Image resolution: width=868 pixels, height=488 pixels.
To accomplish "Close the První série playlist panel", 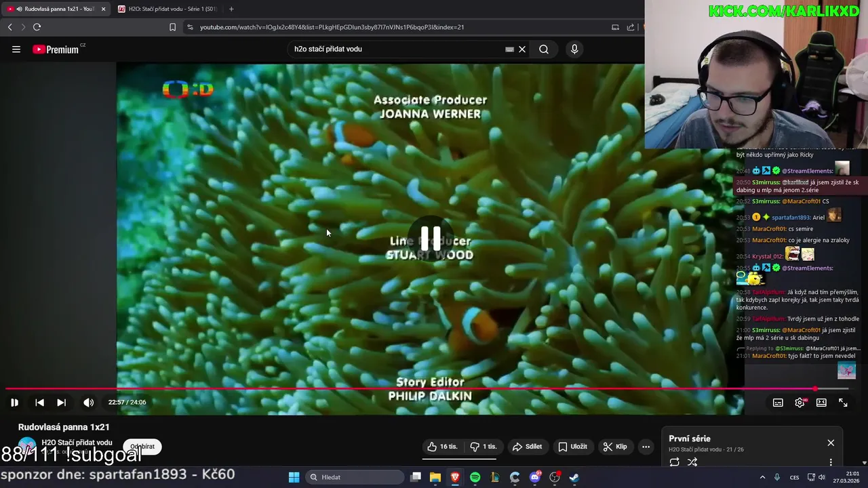I will pyautogui.click(x=831, y=443).
